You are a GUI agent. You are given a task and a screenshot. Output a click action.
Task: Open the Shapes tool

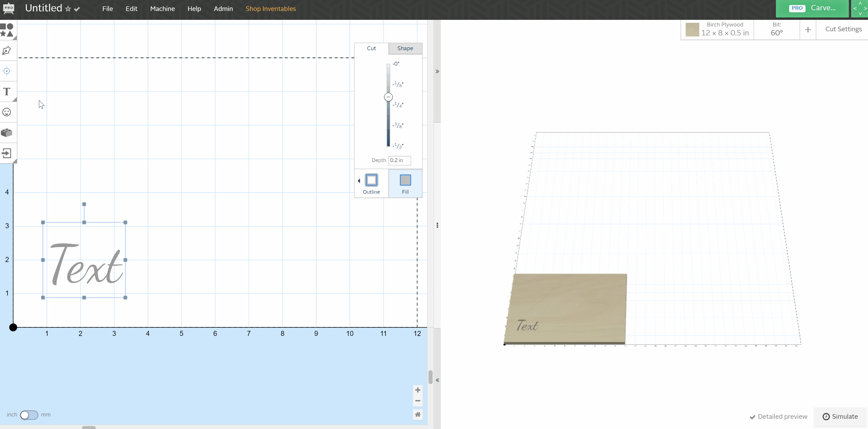tap(7, 30)
